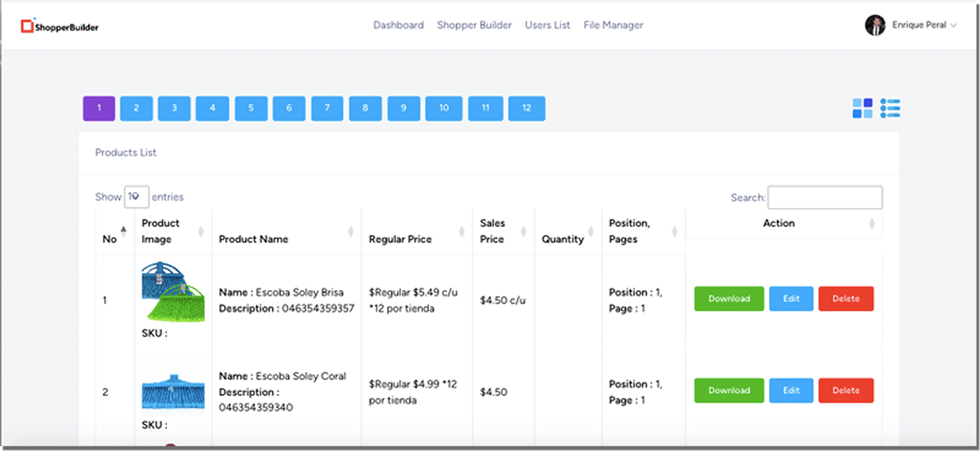Edit the Escoba Soley Coral product
The width and height of the screenshot is (980, 451).
[791, 390]
